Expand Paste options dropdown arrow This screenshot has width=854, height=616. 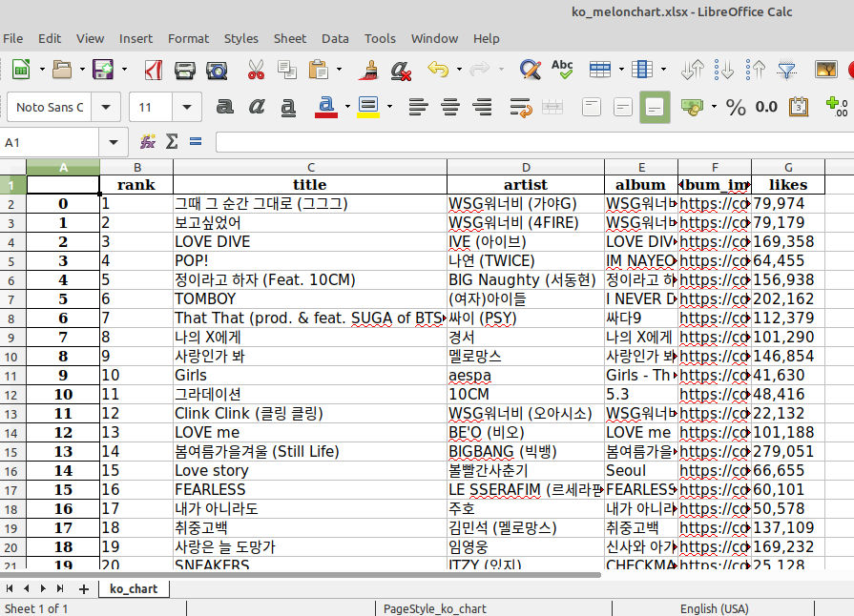(339, 70)
